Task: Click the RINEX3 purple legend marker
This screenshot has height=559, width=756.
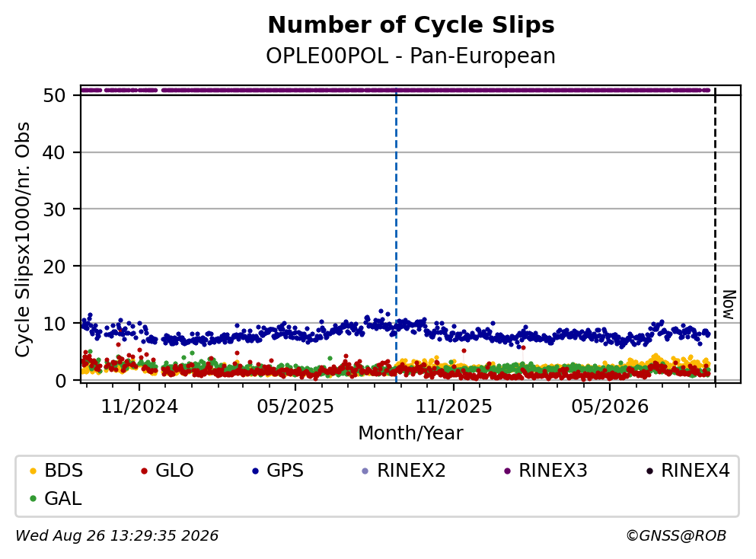Action: (507, 471)
